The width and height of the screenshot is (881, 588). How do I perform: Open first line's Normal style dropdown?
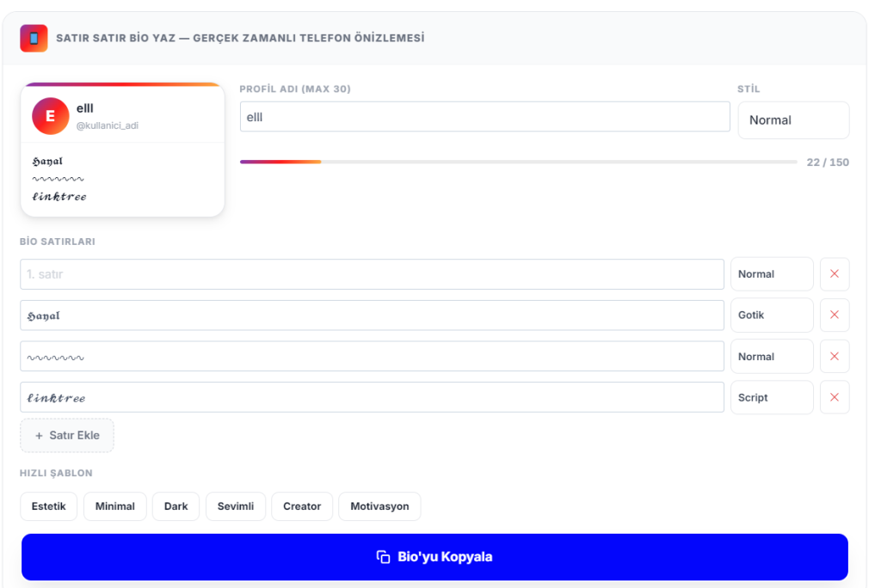pyautogui.click(x=772, y=274)
